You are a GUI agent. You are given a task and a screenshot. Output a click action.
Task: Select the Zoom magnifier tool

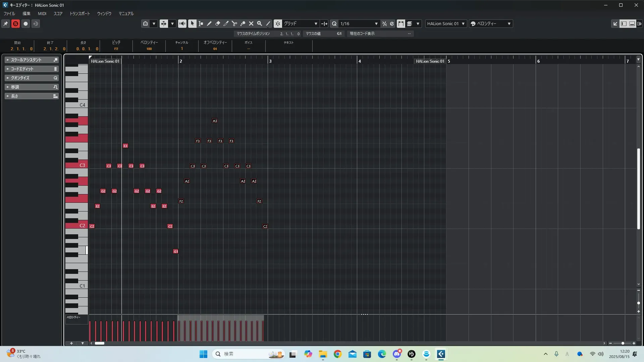click(x=259, y=23)
